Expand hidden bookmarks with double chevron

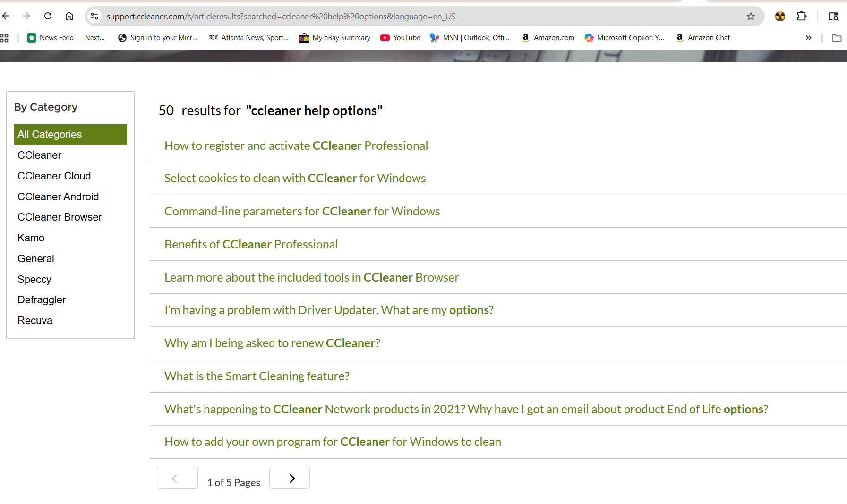tap(808, 38)
